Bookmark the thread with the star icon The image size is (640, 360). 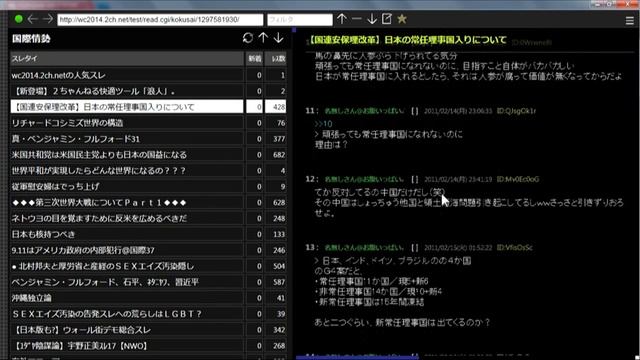coord(402,19)
